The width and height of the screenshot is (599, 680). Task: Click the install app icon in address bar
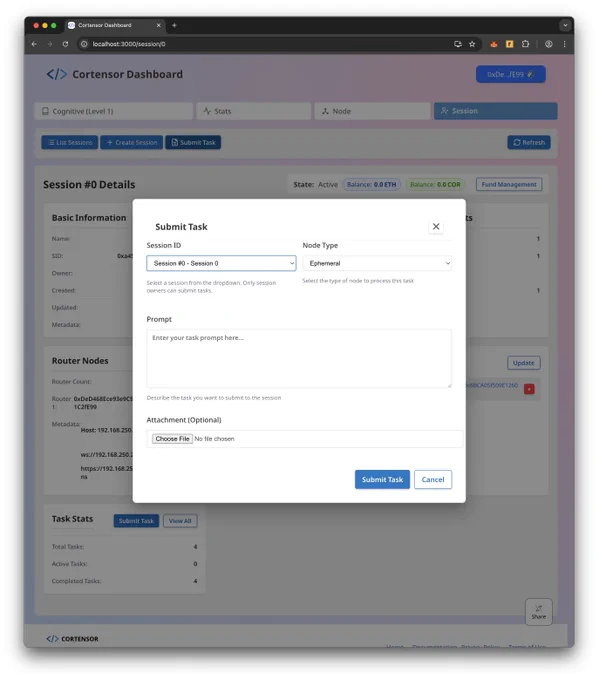(458, 44)
